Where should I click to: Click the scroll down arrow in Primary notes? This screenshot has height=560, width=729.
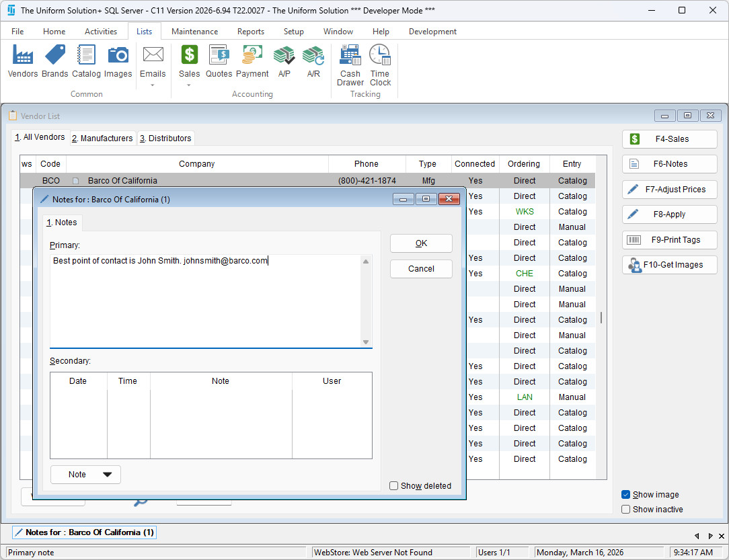[x=366, y=342]
